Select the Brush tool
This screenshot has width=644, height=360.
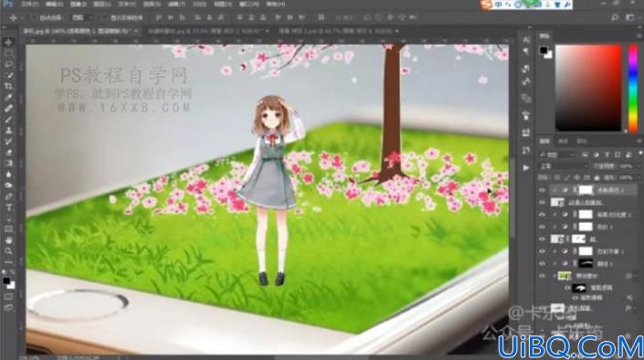pos(8,120)
